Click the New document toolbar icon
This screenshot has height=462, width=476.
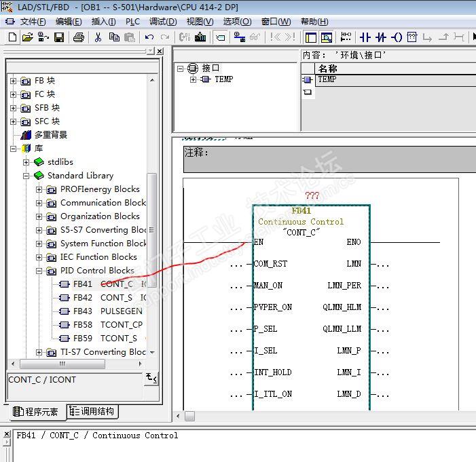coord(12,37)
